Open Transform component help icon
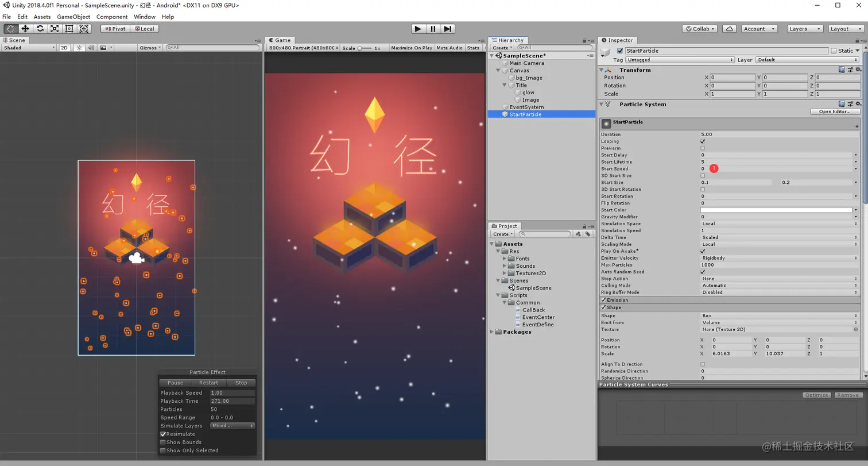This screenshot has width=868, height=466. [842, 70]
